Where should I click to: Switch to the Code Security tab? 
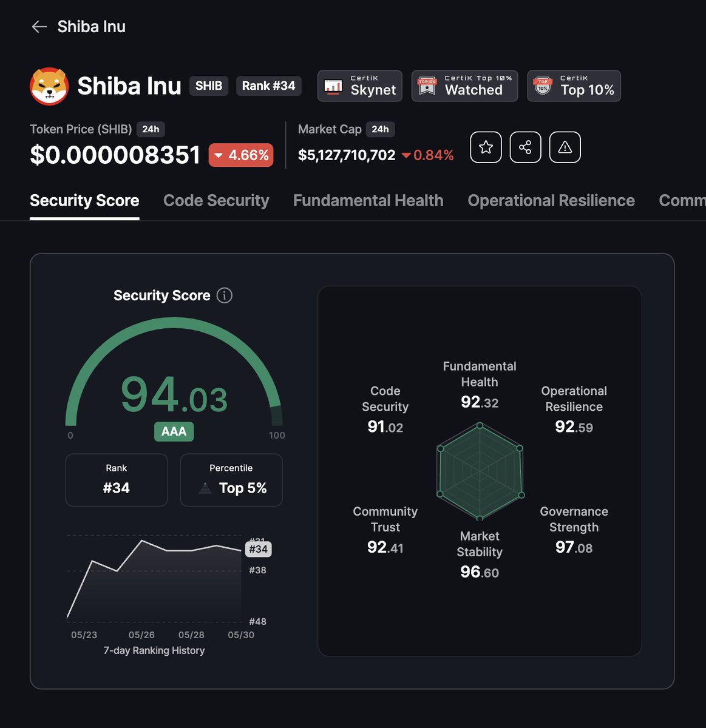[x=216, y=201]
